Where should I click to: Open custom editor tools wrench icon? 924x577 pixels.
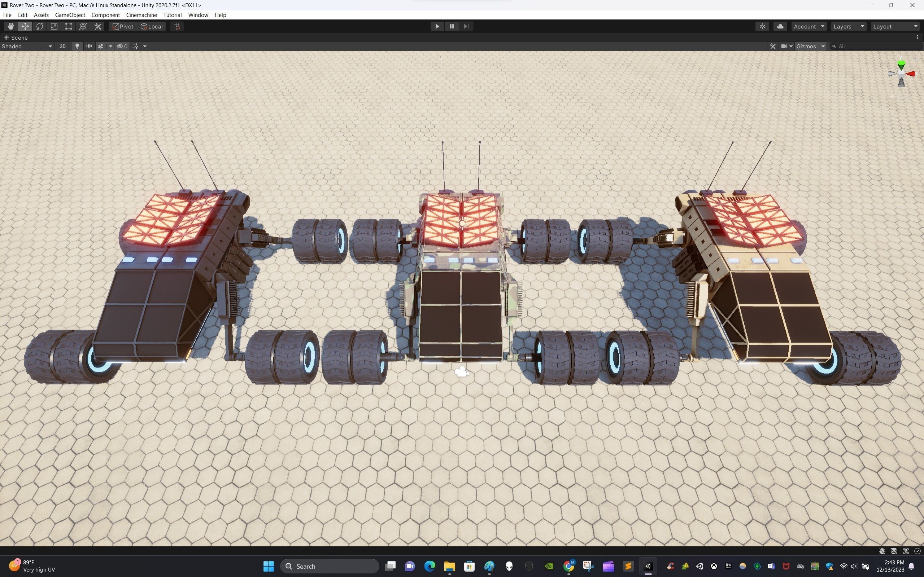[x=98, y=26]
